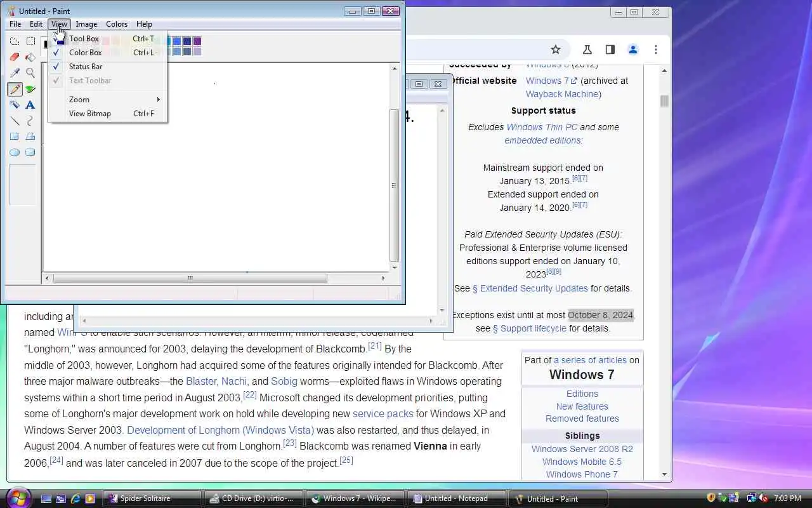Choose the Eraser tool in Paint
This screenshot has width=812, height=508.
15,57
